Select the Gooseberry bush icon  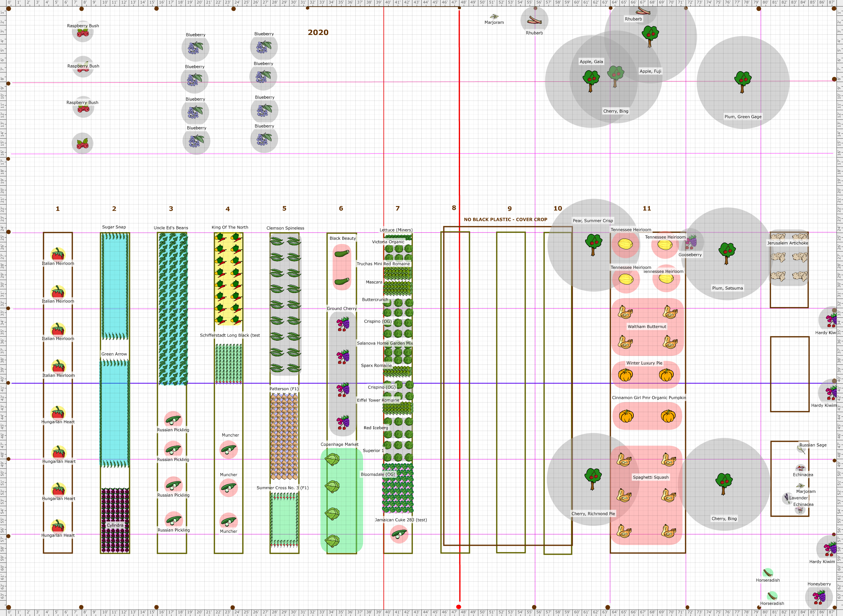[x=690, y=242]
